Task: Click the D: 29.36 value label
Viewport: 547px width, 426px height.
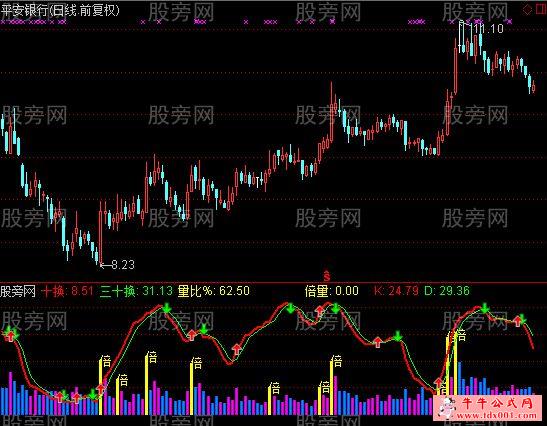Action: pyautogui.click(x=447, y=291)
